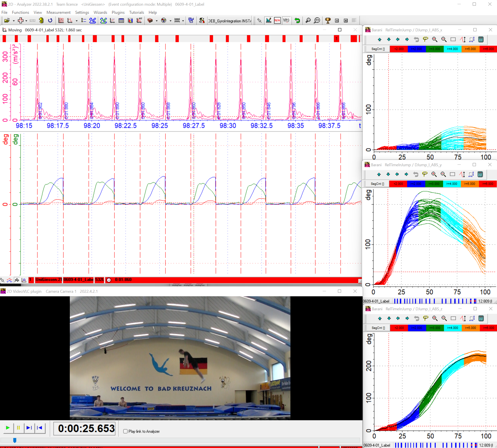The width and height of the screenshot is (497, 448).
Task: Click calculator grid icon in DJump_I_ABS_z window
Action: pyautogui.click(x=481, y=319)
